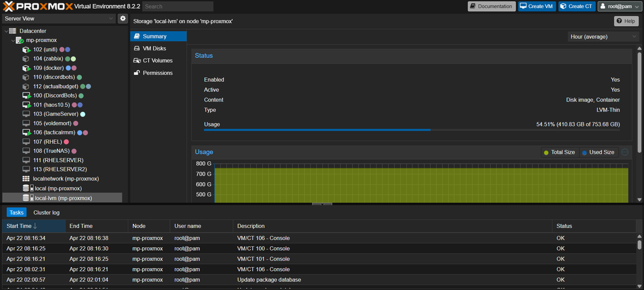Click the localnetwork grid icon
This screenshot has height=290, width=644.
pyautogui.click(x=26, y=179)
